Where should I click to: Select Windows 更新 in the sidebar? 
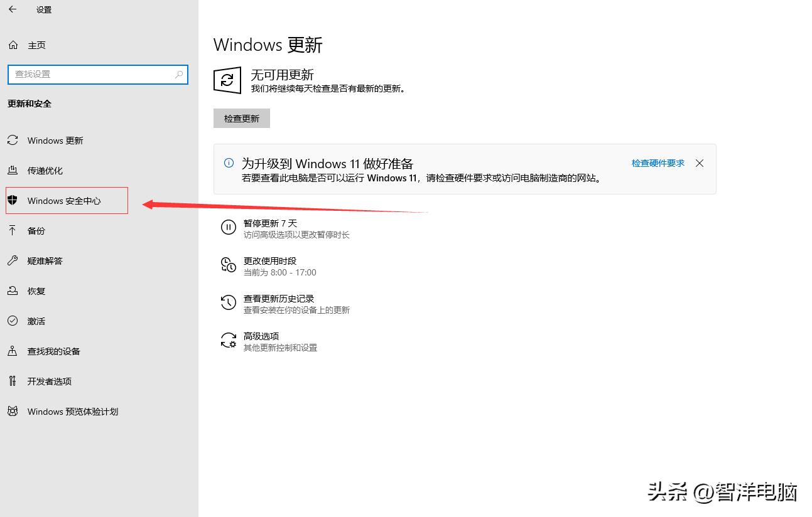(x=54, y=140)
